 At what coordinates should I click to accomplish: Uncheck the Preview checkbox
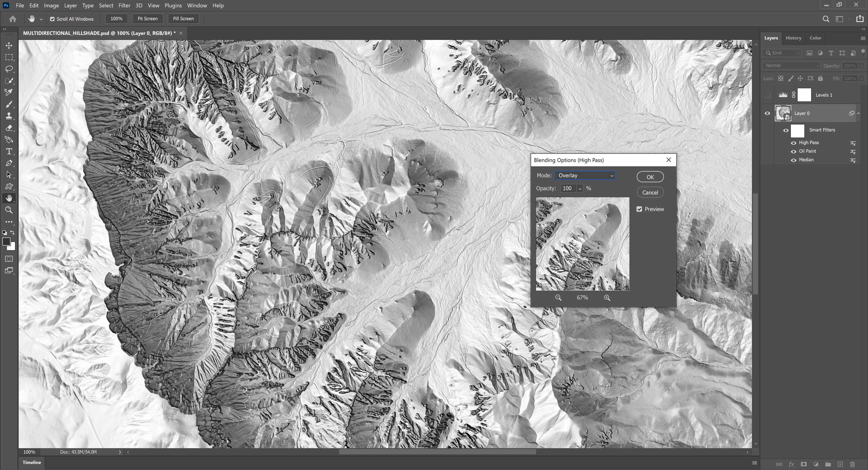coord(640,209)
